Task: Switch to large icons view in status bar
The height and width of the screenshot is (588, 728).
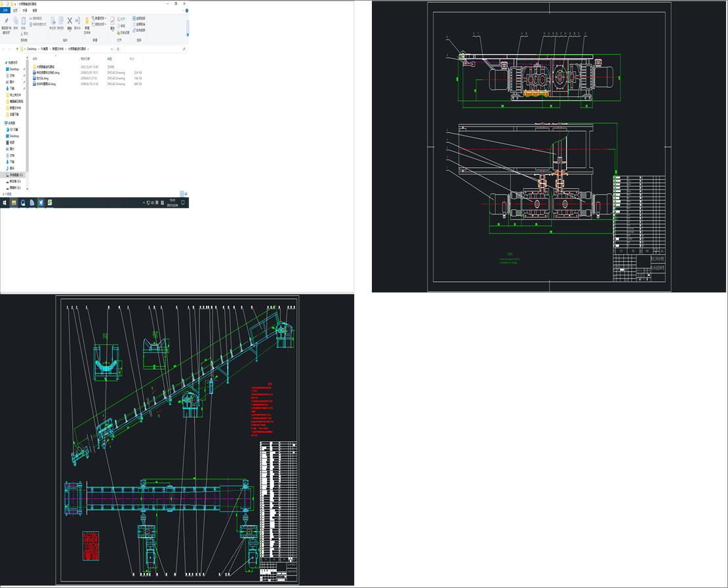Action: tap(186, 194)
